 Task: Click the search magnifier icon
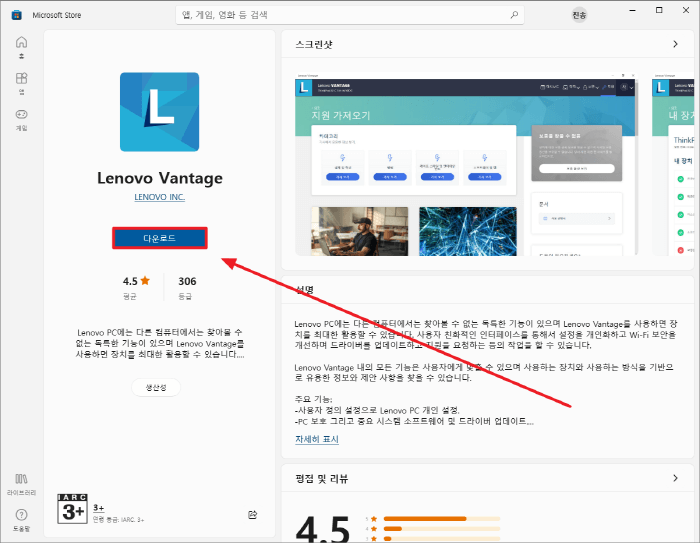point(514,15)
